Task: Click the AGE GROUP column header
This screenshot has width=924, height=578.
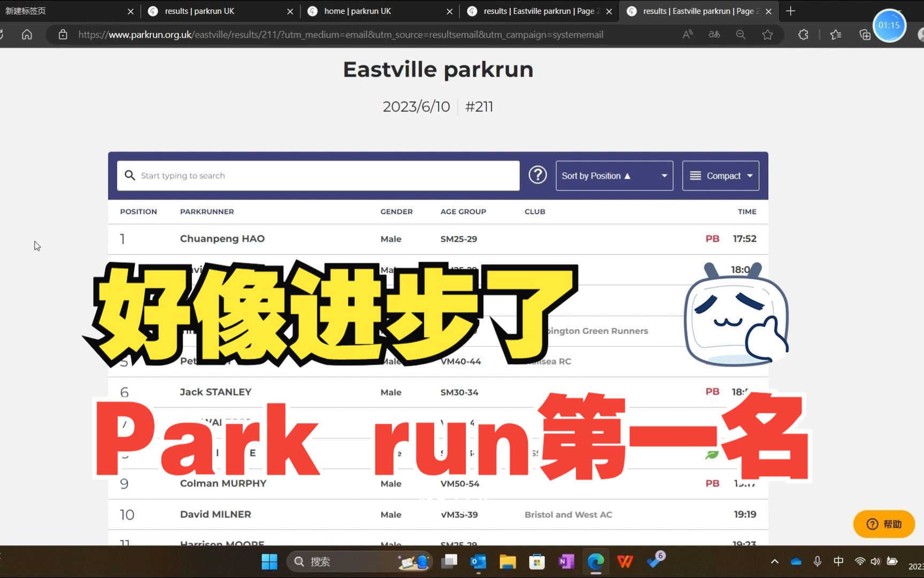Action: [463, 211]
